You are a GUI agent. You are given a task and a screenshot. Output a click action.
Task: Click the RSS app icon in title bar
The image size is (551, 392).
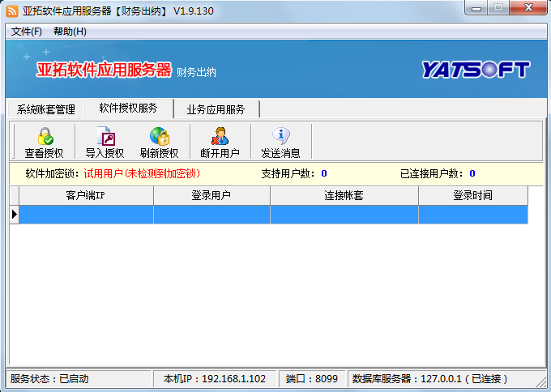point(12,10)
